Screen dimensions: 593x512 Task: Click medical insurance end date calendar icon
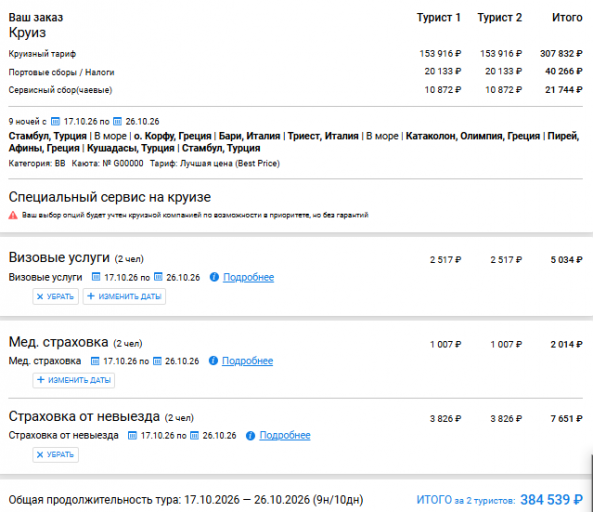pyautogui.click(x=157, y=361)
